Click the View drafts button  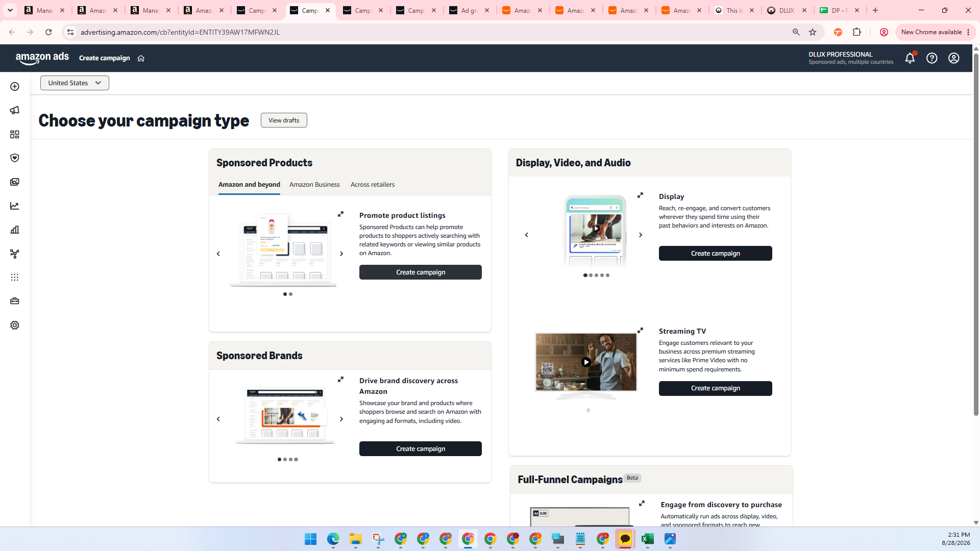[x=284, y=120]
